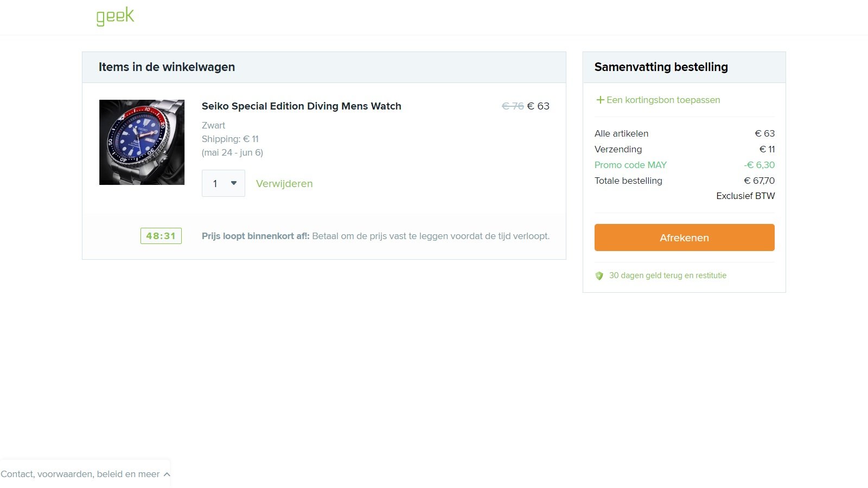This screenshot has height=488, width=868.
Task: Click the 48:31 countdown timer
Action: [161, 236]
